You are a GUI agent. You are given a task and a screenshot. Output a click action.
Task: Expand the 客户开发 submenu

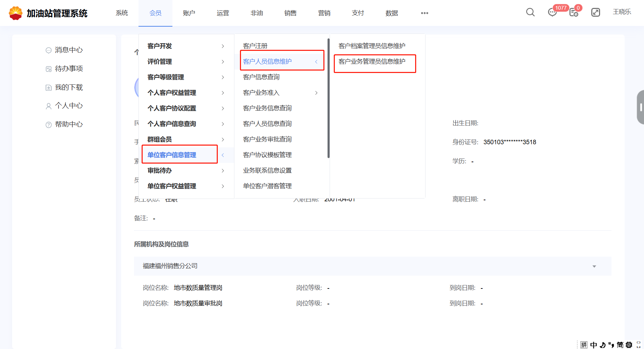tap(186, 46)
